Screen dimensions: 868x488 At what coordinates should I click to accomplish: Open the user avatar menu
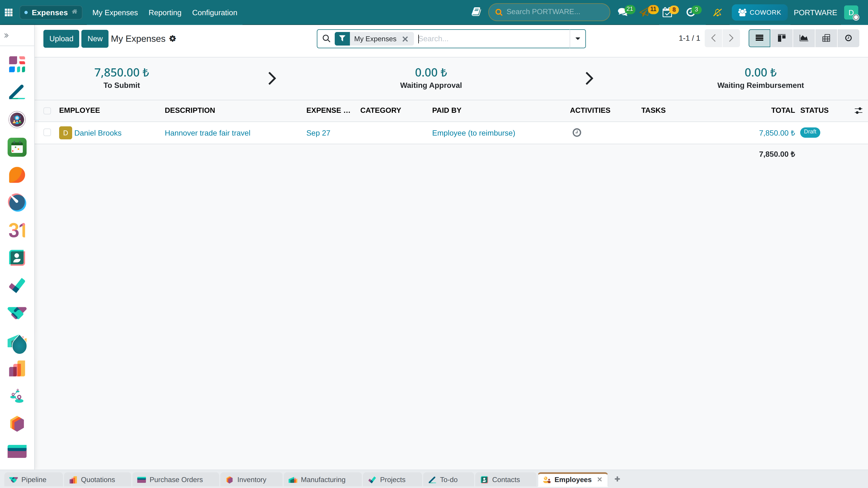[851, 12]
